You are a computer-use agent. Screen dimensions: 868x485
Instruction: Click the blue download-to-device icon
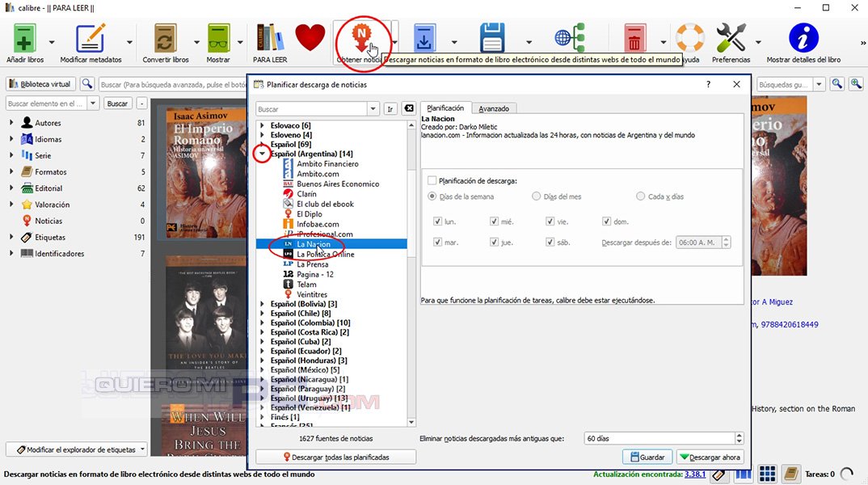[x=424, y=38]
